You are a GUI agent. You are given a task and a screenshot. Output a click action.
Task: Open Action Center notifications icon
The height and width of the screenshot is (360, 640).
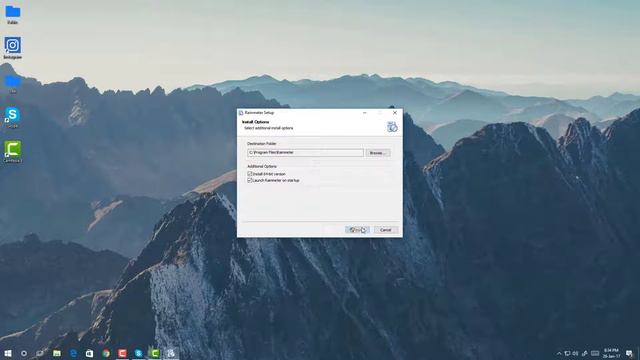(629, 353)
